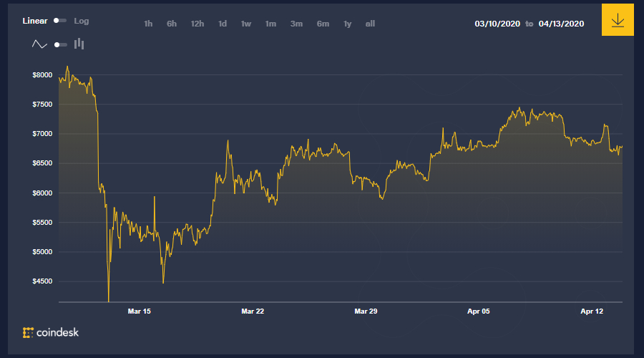Switch to the 1h time range
The width and height of the screenshot is (644, 358).
click(x=148, y=24)
